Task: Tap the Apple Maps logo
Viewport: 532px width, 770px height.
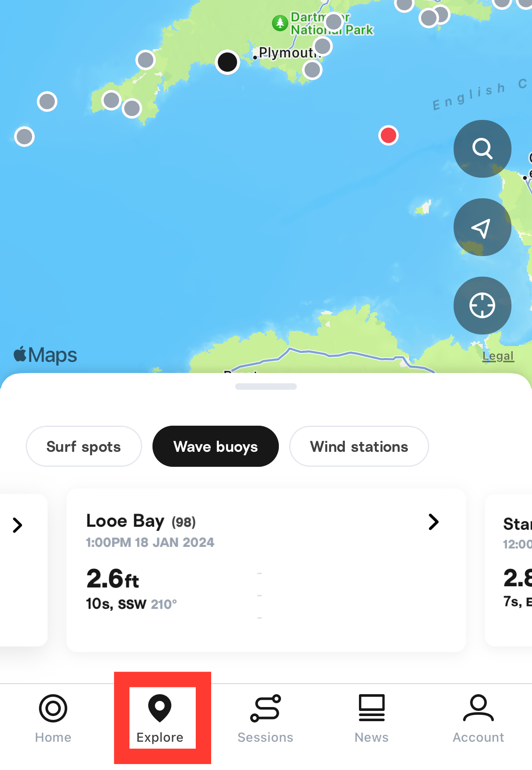Action: pyautogui.click(x=45, y=355)
